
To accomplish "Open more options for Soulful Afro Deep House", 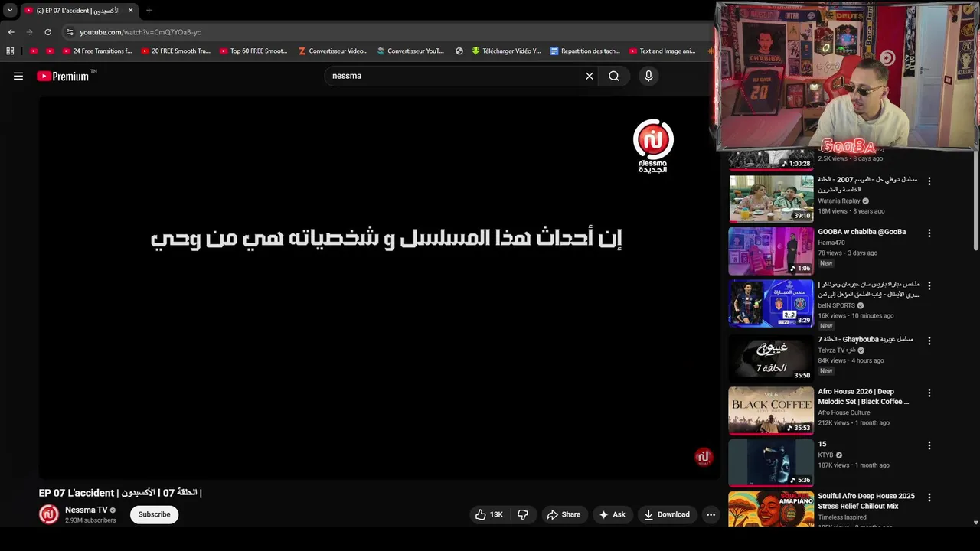I will (929, 497).
